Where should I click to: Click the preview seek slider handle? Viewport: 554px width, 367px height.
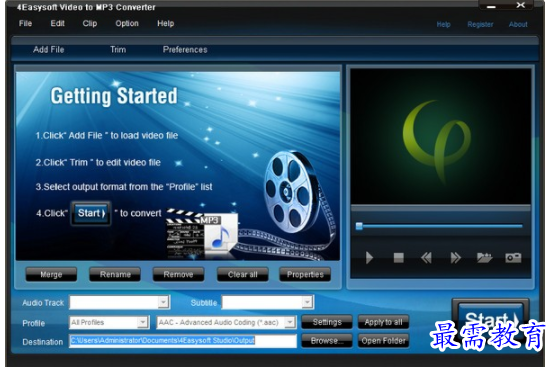pos(359,226)
